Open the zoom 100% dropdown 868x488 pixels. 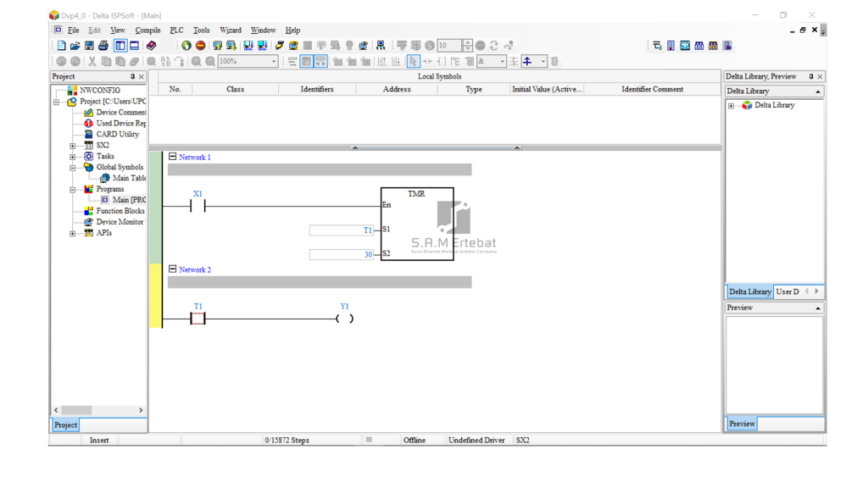[274, 61]
